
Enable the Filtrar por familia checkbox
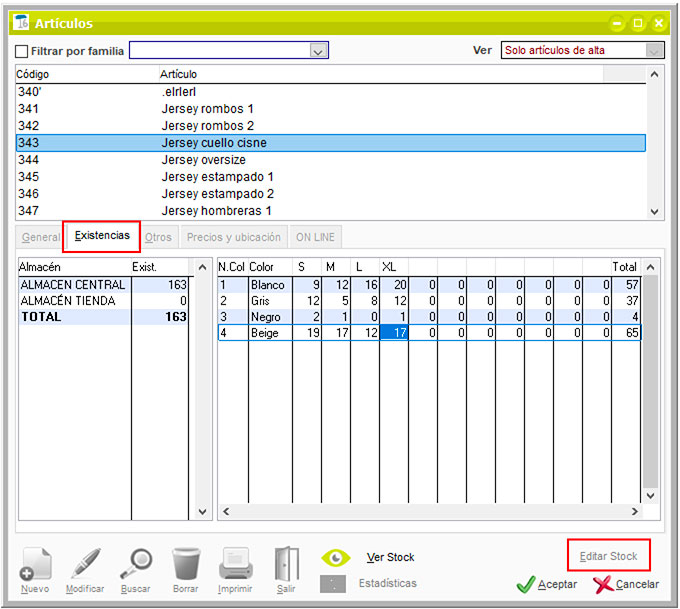point(21,51)
